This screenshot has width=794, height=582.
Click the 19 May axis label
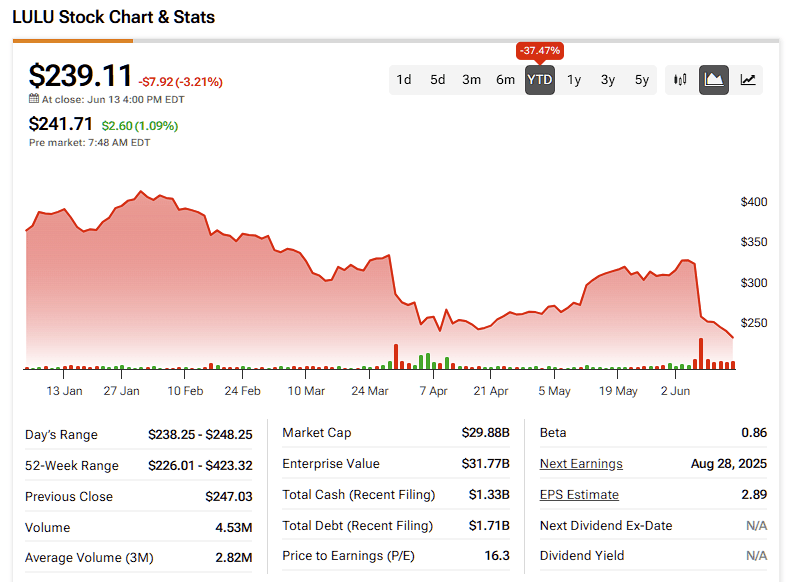click(618, 391)
